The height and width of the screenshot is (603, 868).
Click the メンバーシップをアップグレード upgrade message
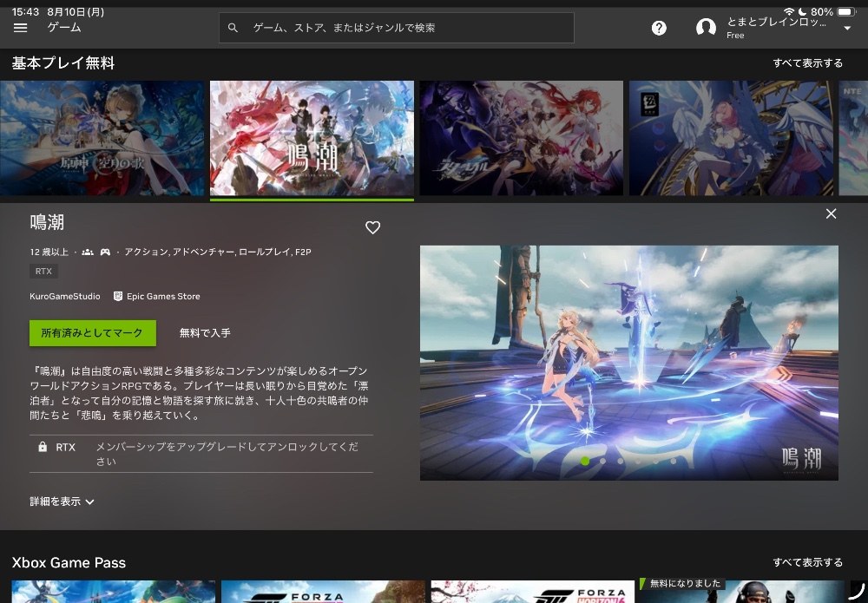coord(227,454)
